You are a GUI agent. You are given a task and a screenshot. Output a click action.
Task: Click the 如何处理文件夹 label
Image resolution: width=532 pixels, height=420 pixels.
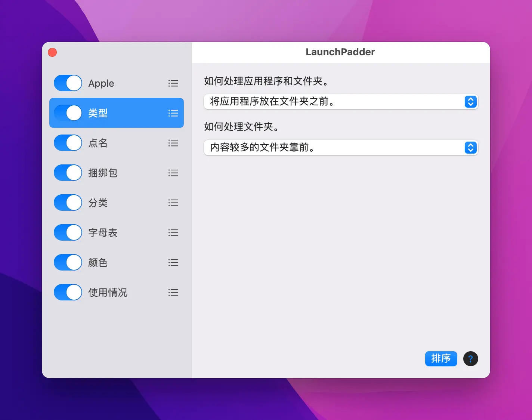tap(242, 127)
